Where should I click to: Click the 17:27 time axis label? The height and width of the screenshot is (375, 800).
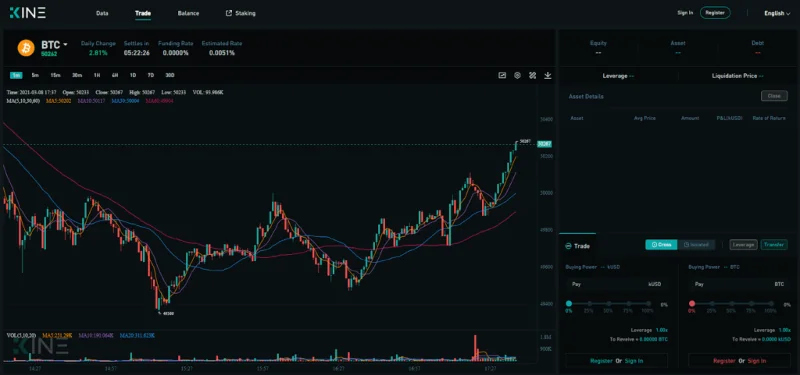[490, 368]
